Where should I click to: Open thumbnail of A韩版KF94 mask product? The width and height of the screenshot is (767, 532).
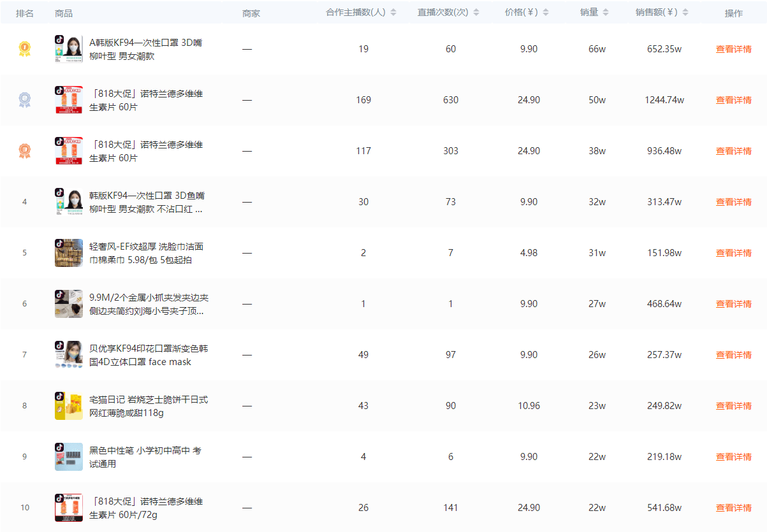click(x=69, y=49)
